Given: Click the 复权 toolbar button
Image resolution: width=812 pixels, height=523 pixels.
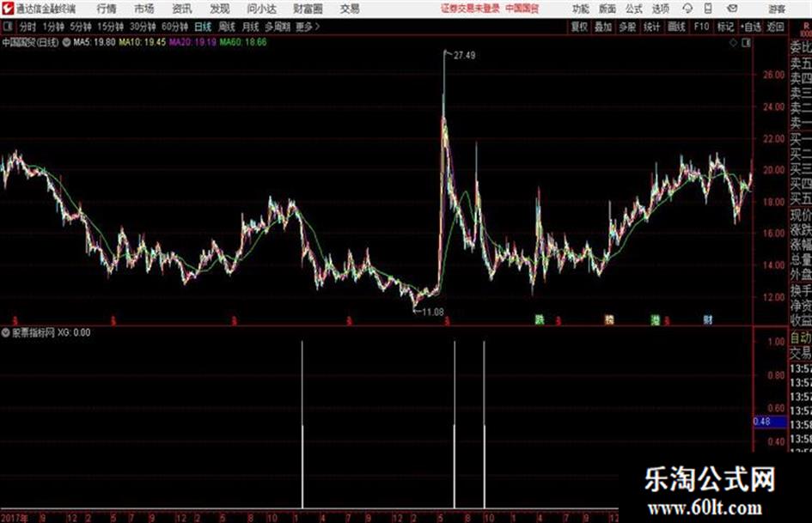Looking at the screenshot, I should (x=579, y=27).
